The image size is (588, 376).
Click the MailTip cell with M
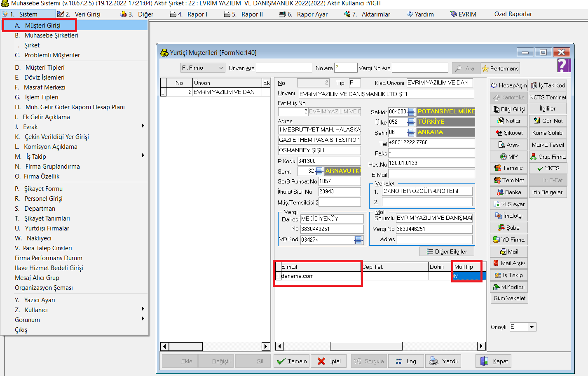[466, 276]
